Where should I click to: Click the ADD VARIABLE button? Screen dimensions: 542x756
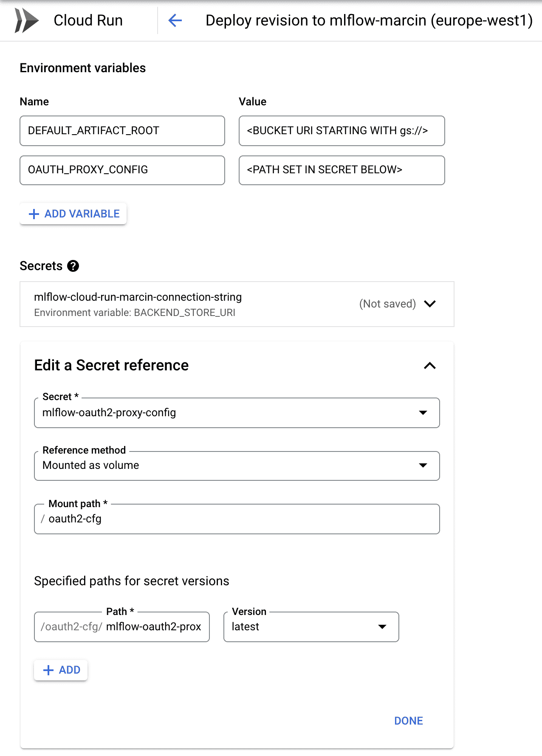click(x=73, y=214)
